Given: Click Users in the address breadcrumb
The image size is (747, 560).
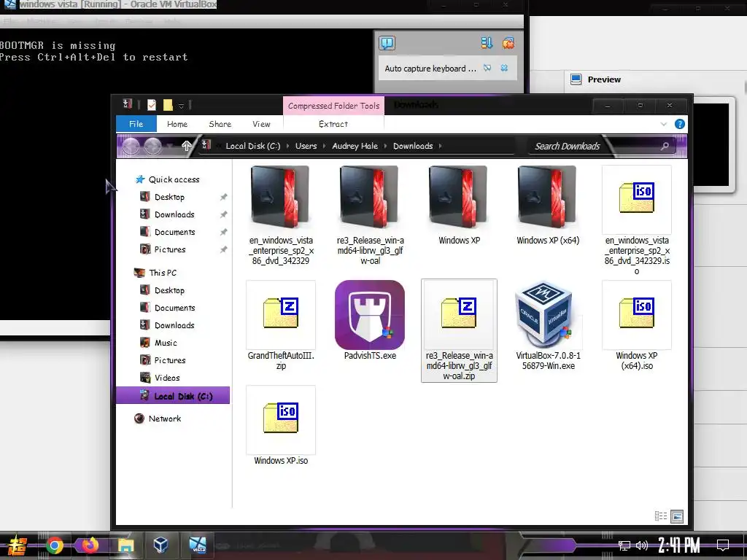Looking at the screenshot, I should click(x=306, y=146).
